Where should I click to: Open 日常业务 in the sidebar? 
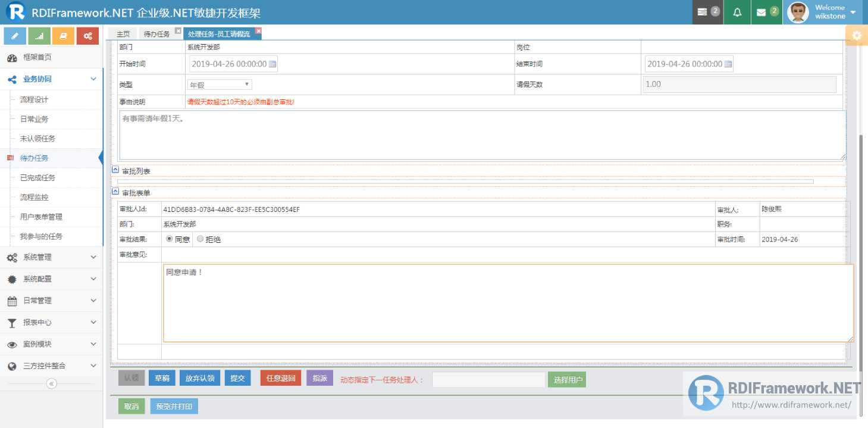point(34,119)
